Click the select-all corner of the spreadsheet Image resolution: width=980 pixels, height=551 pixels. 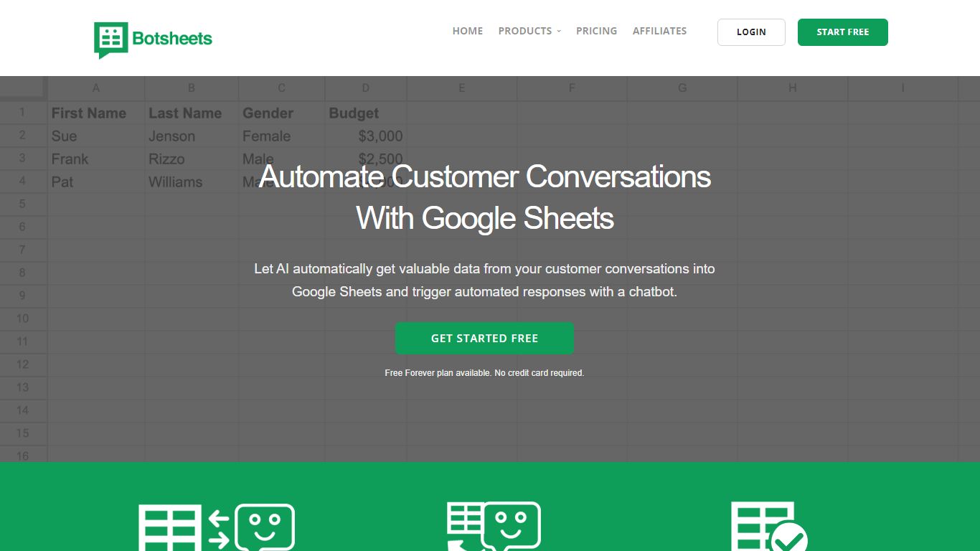click(x=23, y=88)
